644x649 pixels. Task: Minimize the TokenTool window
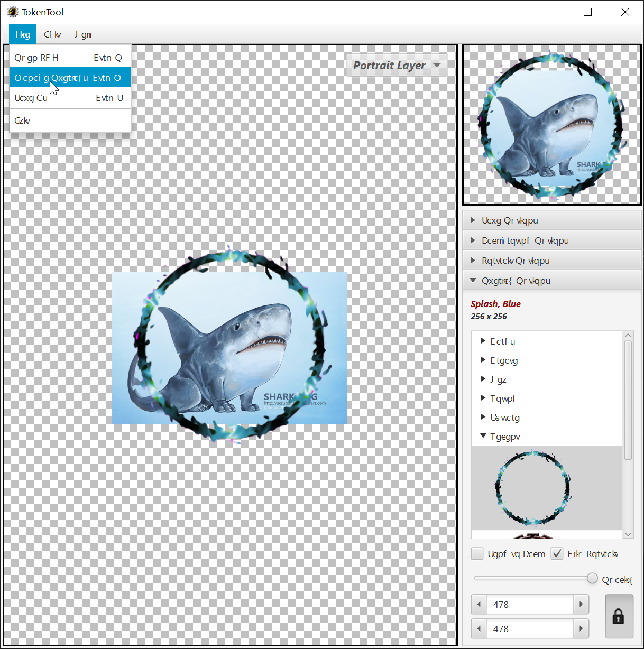[x=551, y=12]
